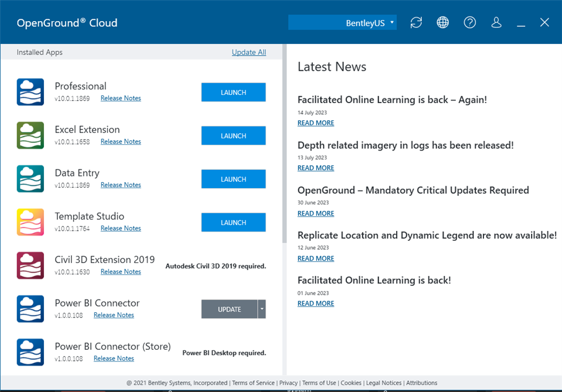The width and height of the screenshot is (562, 392).
Task: Update the Power BI Connector
Action: click(x=229, y=309)
